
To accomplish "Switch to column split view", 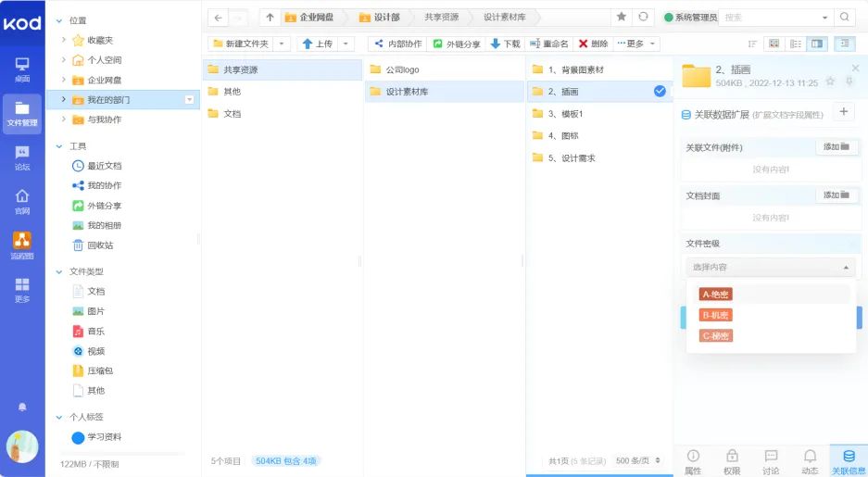I will click(817, 44).
